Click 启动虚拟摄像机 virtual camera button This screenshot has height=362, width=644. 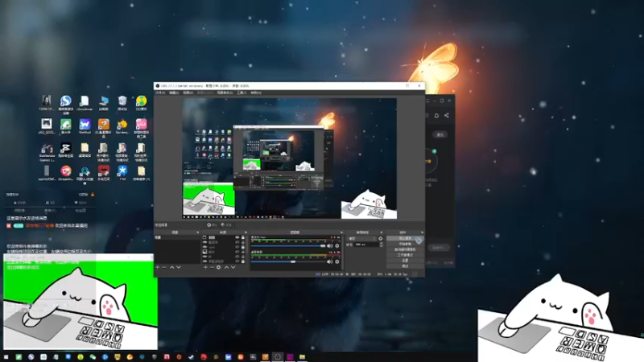point(405,249)
